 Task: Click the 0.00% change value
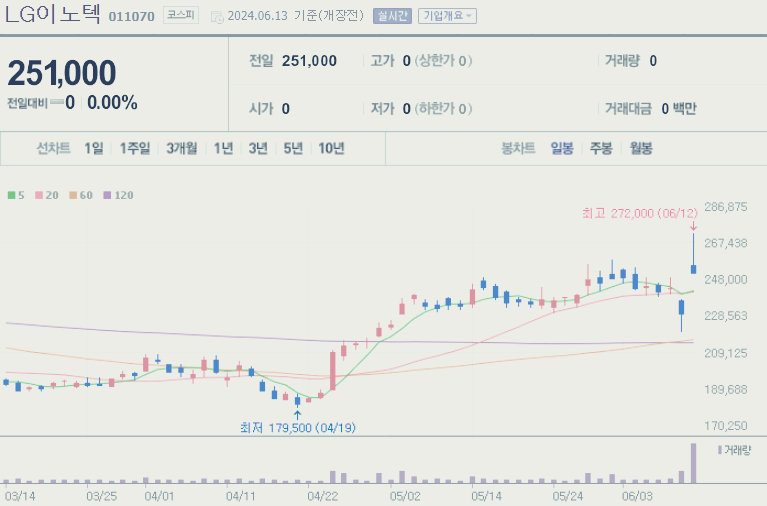pos(112,103)
